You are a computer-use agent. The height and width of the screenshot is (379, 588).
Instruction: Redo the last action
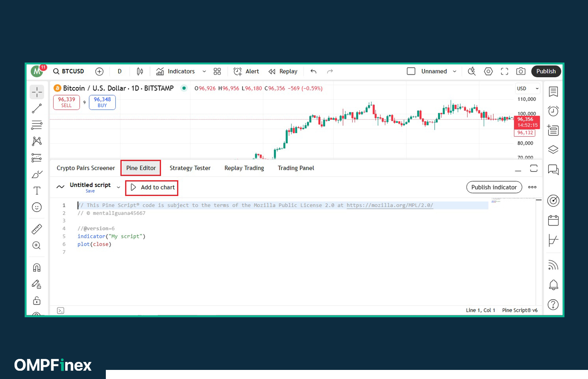tap(330, 71)
